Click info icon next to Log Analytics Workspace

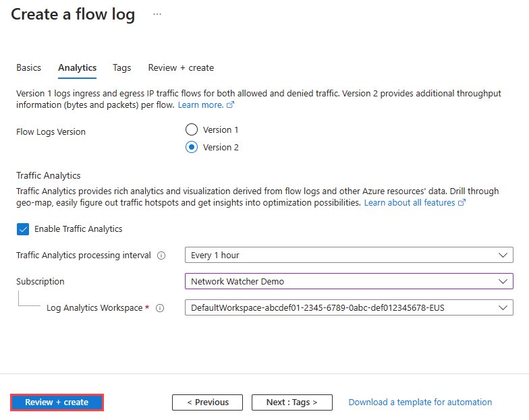pos(160,308)
